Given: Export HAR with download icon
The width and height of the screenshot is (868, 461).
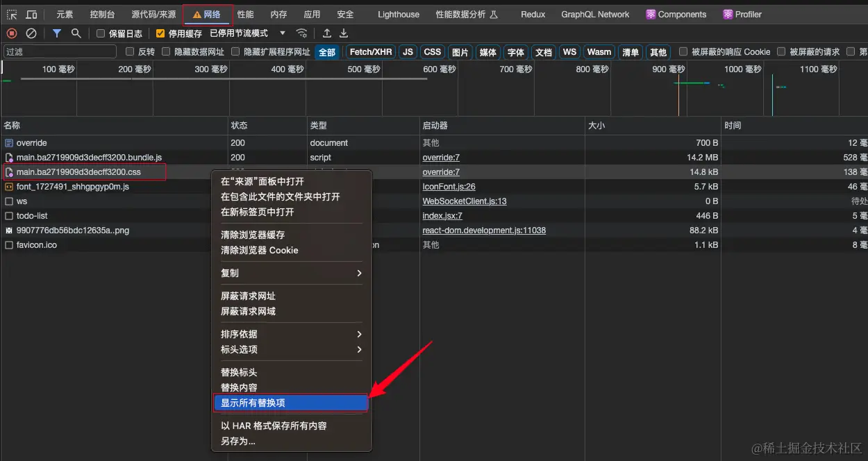Looking at the screenshot, I should tap(344, 33).
